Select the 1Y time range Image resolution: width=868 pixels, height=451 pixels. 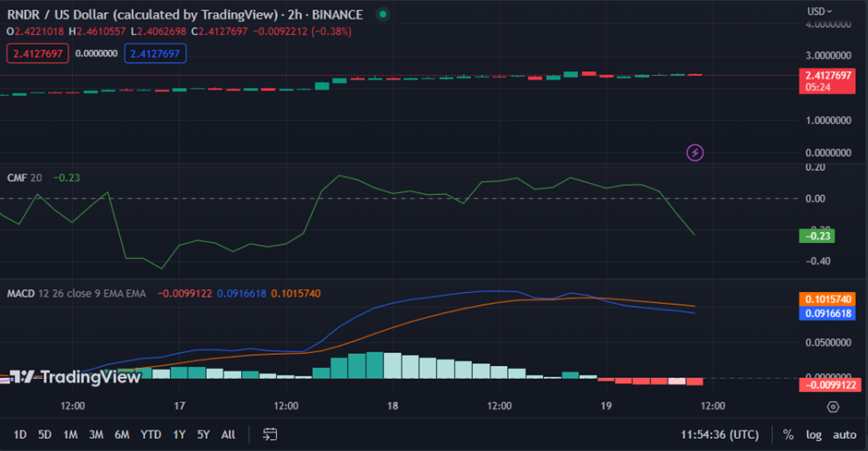click(179, 435)
